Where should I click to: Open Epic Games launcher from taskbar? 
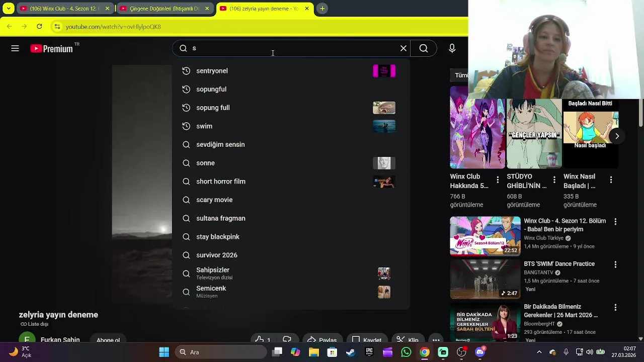[369, 352]
